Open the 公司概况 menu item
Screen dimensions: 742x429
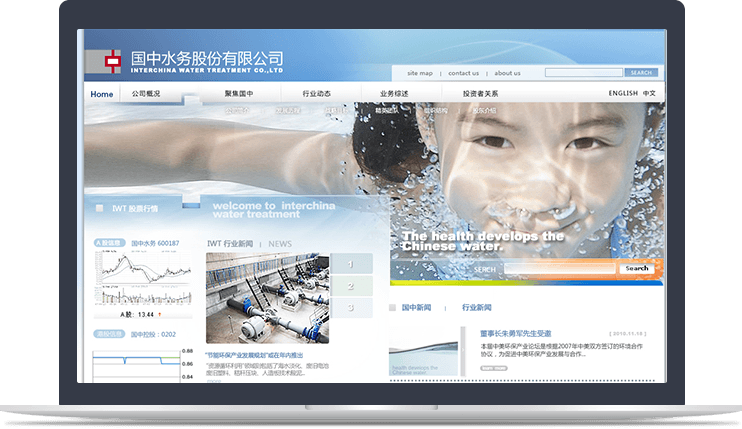tap(146, 94)
